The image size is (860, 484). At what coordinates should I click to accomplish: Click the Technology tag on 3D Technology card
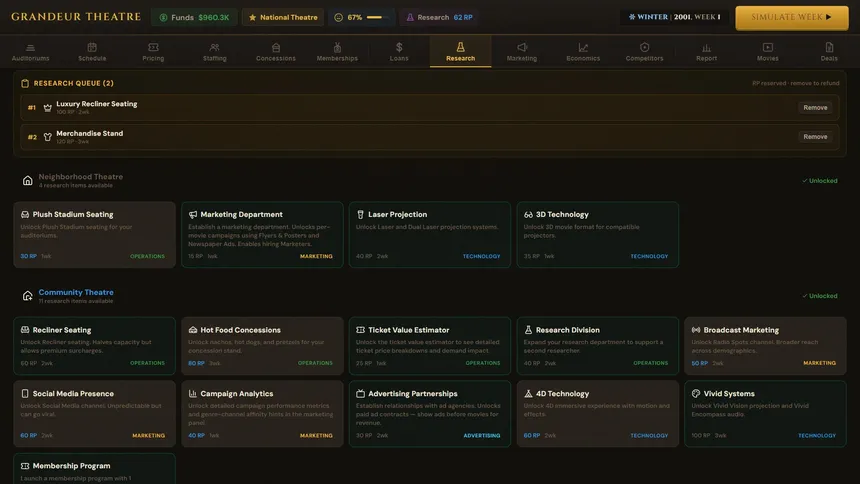[649, 256]
